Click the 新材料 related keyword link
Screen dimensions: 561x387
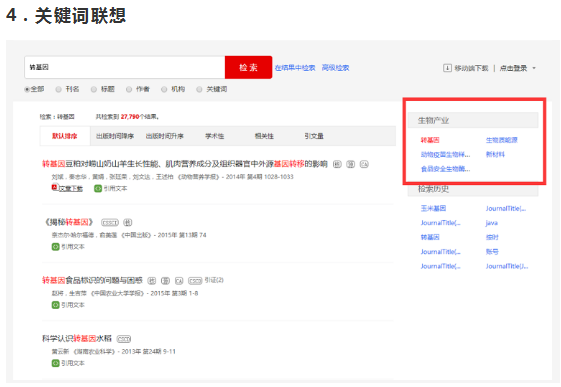tap(495, 154)
